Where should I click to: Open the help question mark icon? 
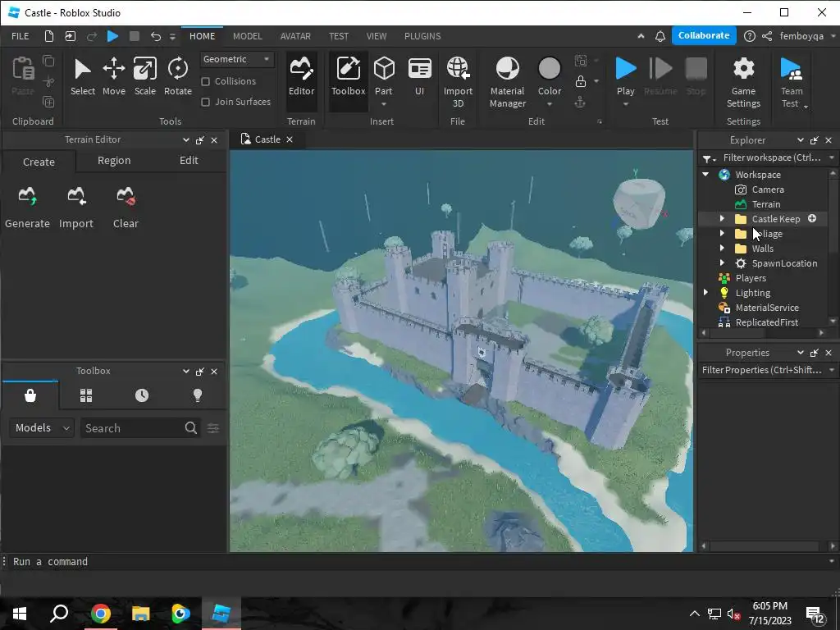pos(750,36)
